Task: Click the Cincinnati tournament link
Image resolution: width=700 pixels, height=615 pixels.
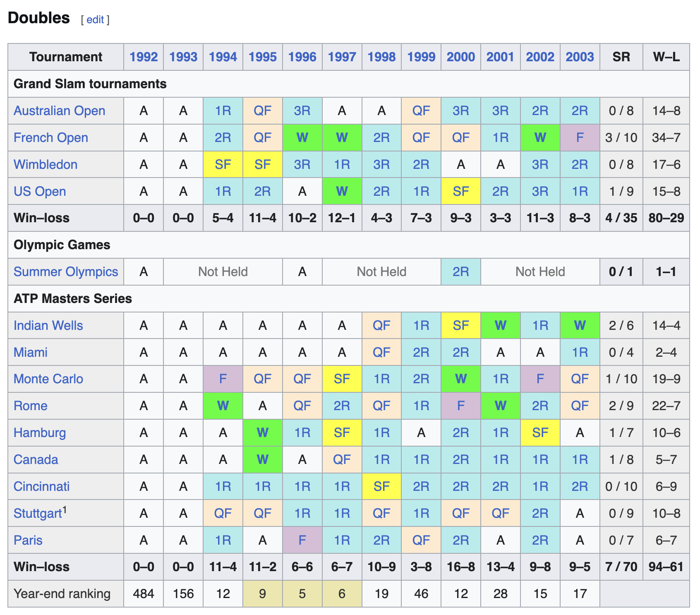Action: 42,487
